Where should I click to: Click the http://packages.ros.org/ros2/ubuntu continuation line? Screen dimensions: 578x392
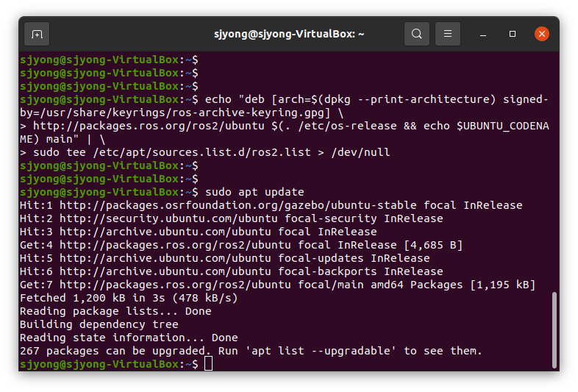[284, 126]
